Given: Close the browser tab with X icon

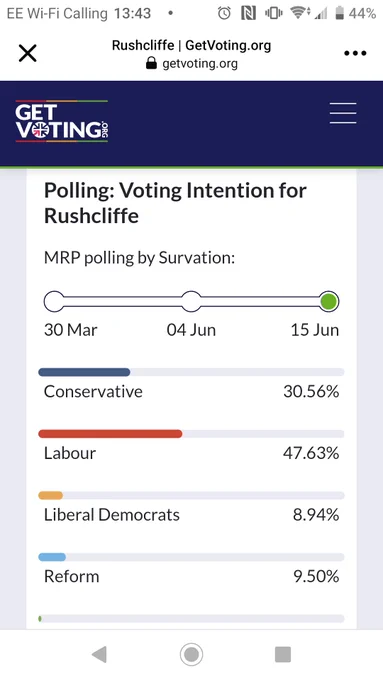Looking at the screenshot, I should point(27,54).
